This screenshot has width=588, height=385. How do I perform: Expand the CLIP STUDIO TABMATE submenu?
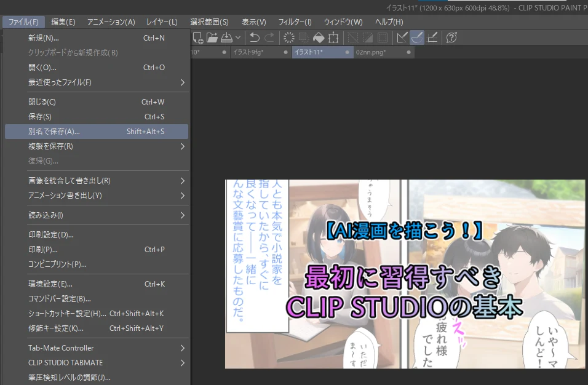(x=97, y=363)
